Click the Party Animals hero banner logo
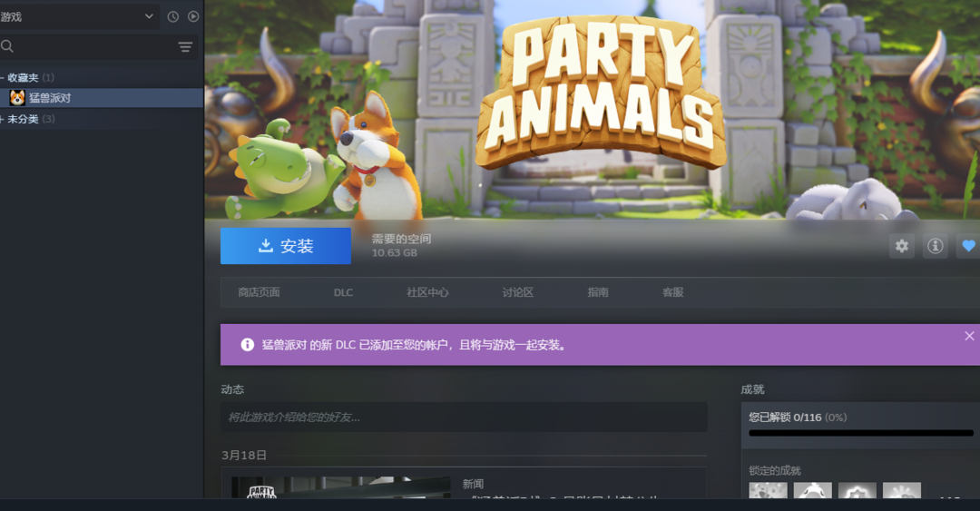The image size is (980, 511). [x=600, y=93]
